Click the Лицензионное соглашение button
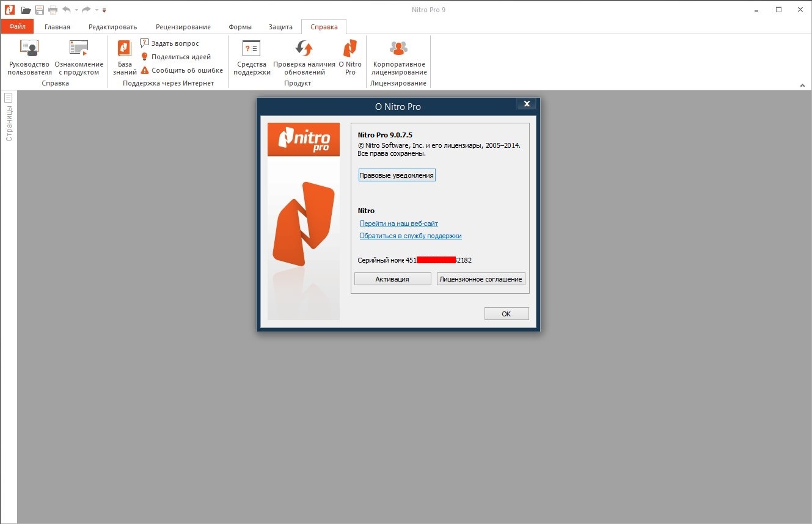 481,279
